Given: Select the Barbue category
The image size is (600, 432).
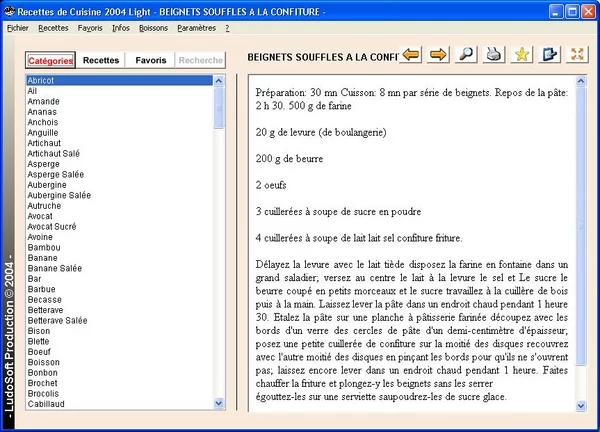Looking at the screenshot, I should pyautogui.click(x=119, y=289).
